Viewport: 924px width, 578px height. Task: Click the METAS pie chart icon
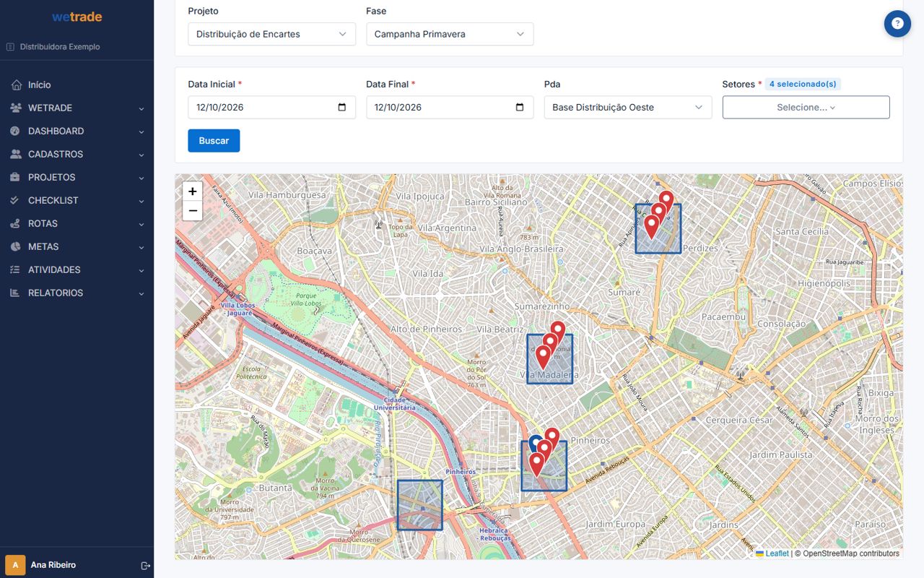click(16, 246)
